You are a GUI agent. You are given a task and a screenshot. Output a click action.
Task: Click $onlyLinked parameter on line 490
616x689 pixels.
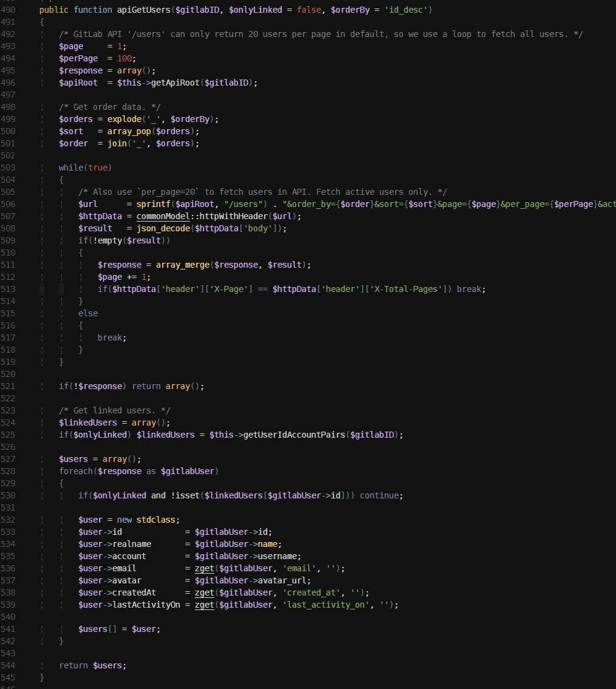[x=256, y=10]
